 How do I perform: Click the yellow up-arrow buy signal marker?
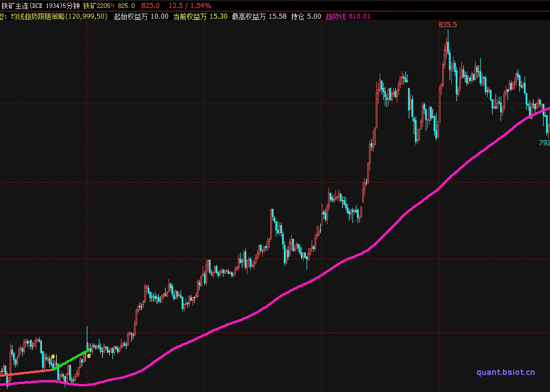(89, 356)
